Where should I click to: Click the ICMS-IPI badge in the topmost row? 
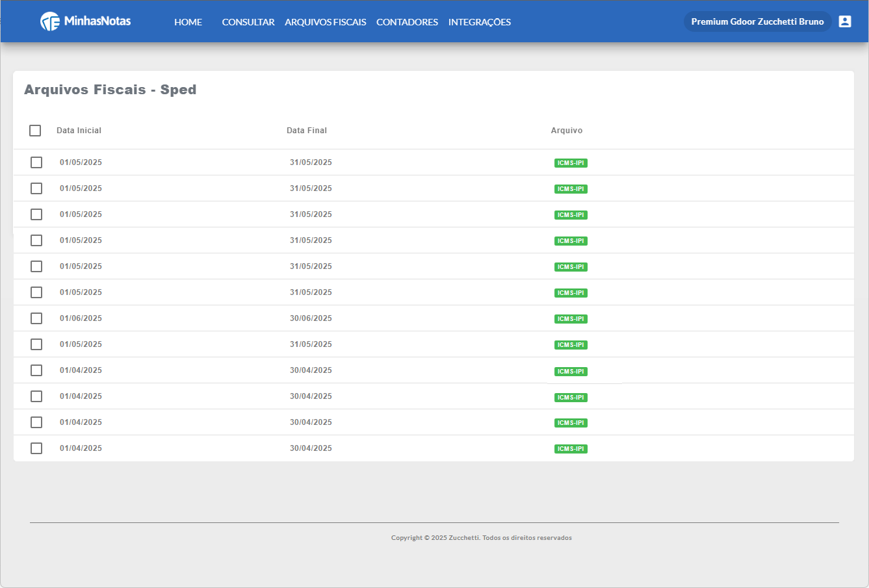571,163
